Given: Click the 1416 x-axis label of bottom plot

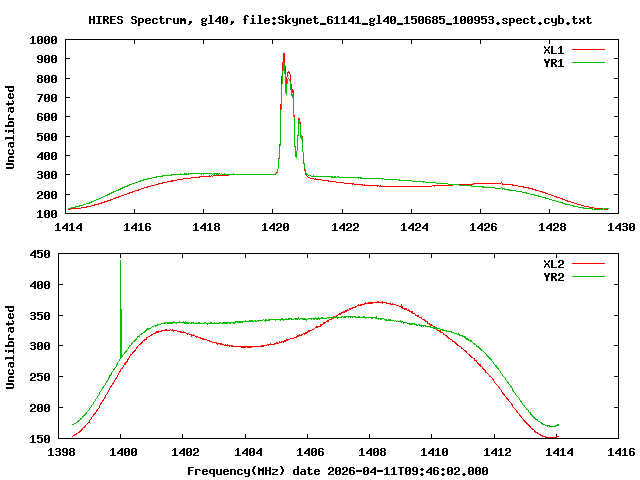Looking at the screenshot, I should [621, 452].
